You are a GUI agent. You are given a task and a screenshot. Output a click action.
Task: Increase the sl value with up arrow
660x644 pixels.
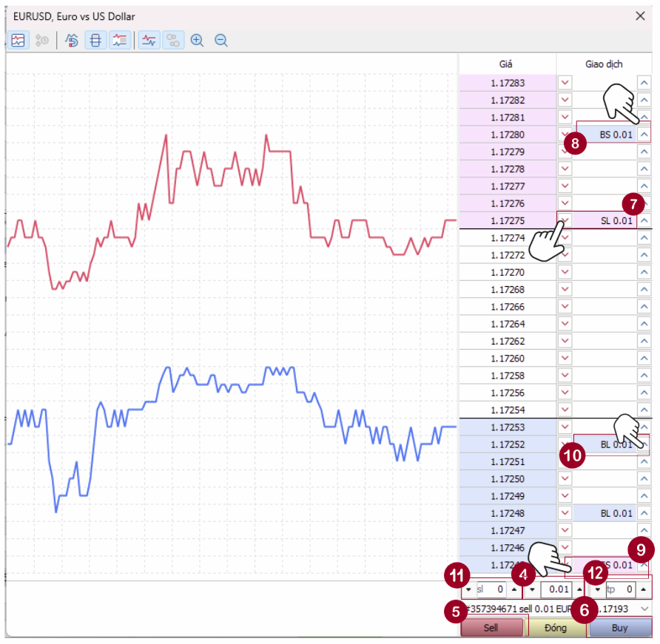513,590
